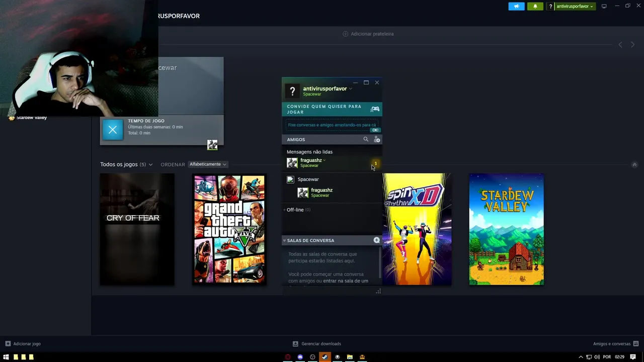The height and width of the screenshot is (362, 644).
Task: Show hidden system tray icons
Action: click(x=581, y=357)
